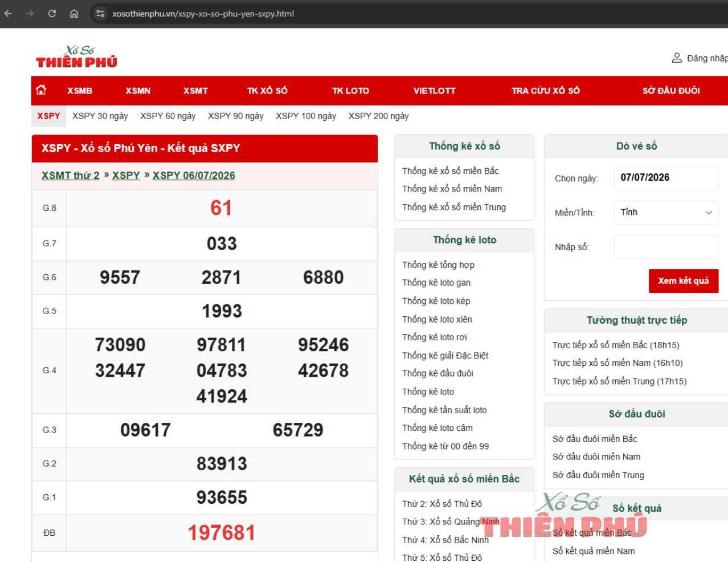Open the XSMN menu

[138, 91]
